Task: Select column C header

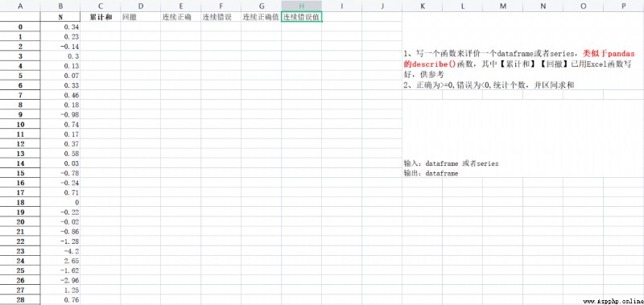Action: pos(101,6)
